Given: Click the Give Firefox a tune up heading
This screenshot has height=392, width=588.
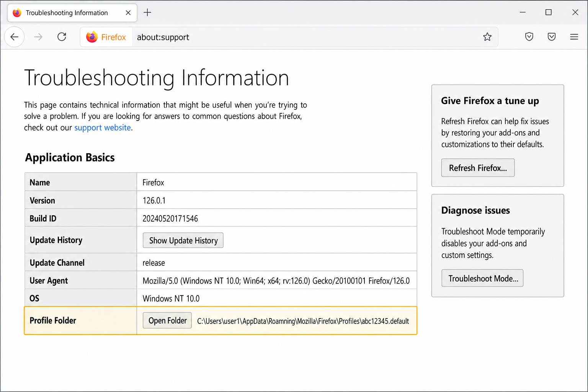Looking at the screenshot, I should coord(490,101).
